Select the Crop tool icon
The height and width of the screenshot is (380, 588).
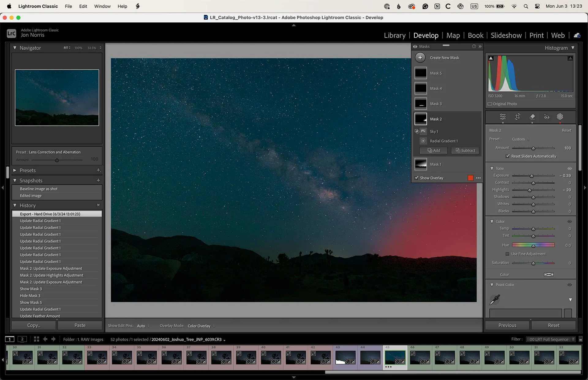518,117
